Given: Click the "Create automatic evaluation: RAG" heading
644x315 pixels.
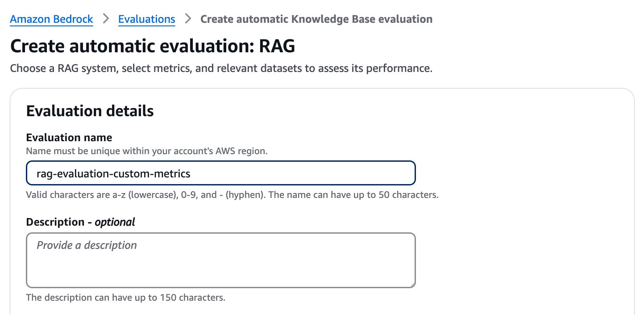Looking at the screenshot, I should (153, 46).
